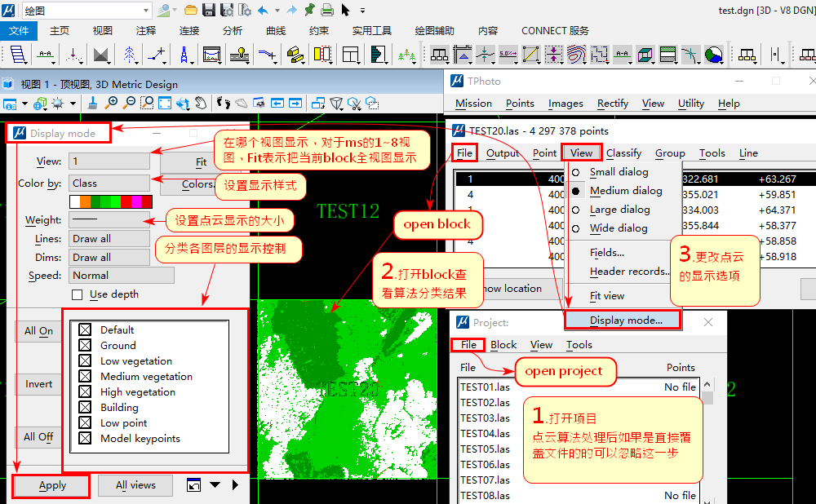816x504 pixels.
Task: Click the Window Area zoom icon
Action: point(147,103)
